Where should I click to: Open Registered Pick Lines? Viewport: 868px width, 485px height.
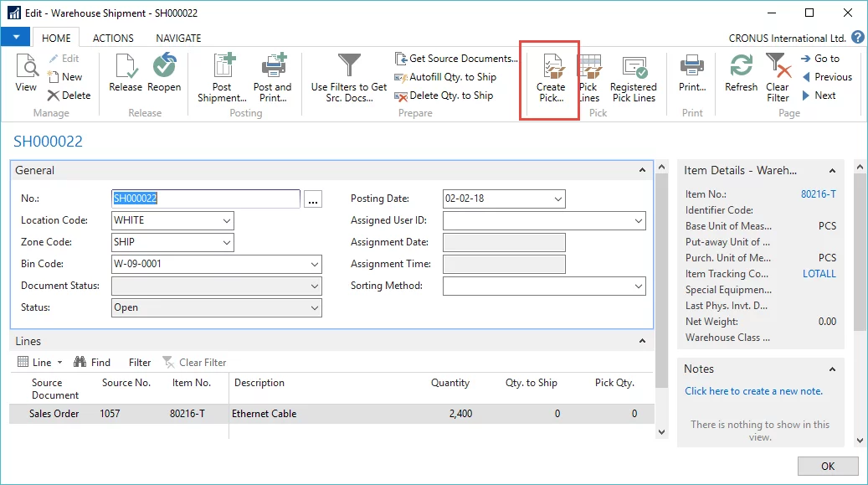633,67
